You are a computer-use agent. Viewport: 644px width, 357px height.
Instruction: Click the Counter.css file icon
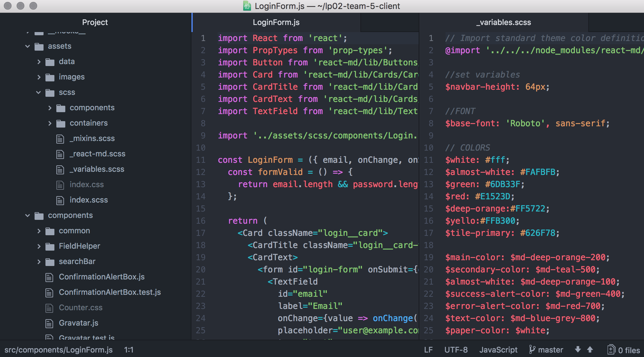pos(49,308)
